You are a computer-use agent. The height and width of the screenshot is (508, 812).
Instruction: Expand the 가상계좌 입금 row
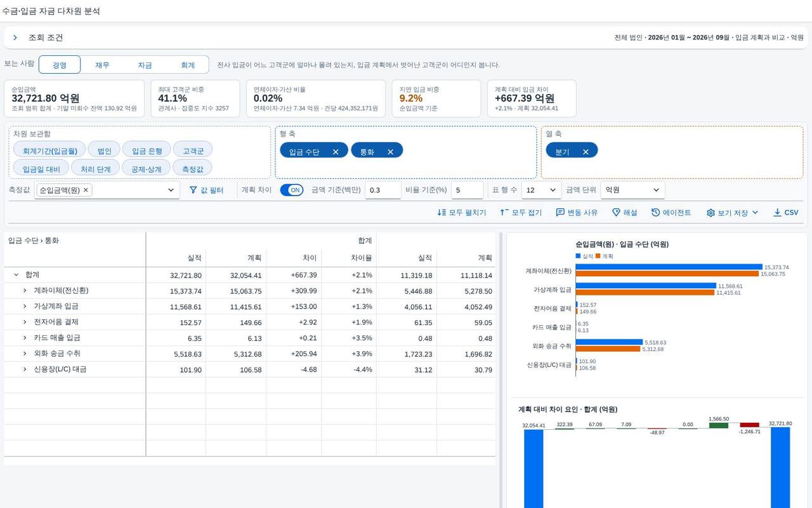pyautogui.click(x=25, y=307)
